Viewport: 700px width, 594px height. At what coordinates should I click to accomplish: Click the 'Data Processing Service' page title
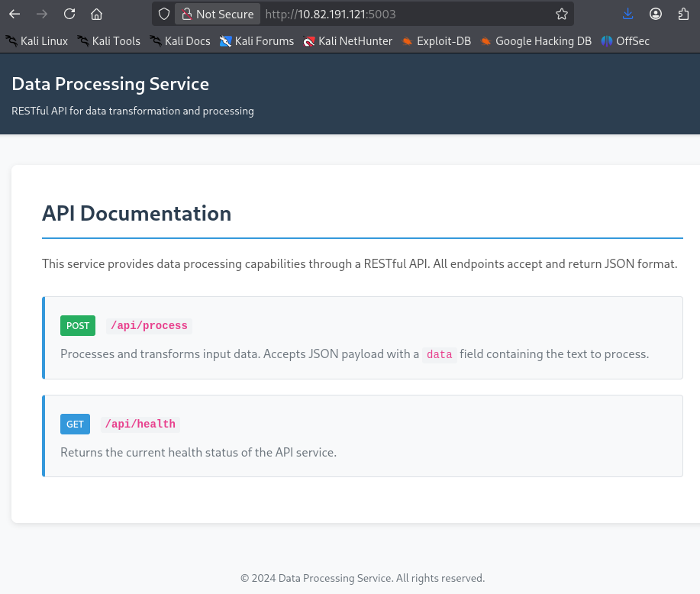(x=110, y=84)
